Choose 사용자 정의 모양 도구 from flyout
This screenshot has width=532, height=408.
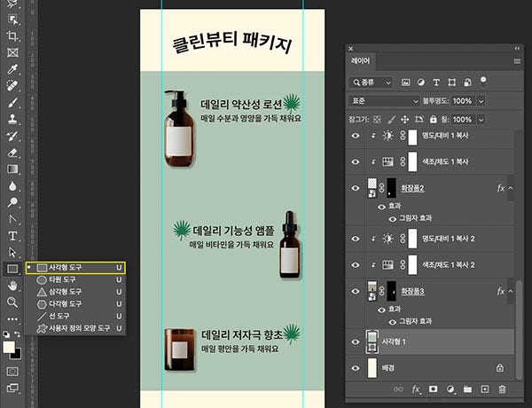(75, 328)
